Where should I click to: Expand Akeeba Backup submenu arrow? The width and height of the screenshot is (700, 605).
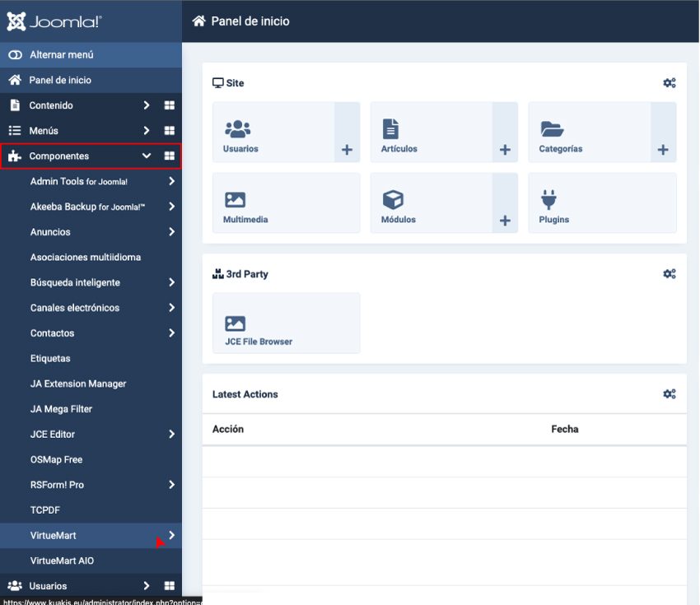[172, 207]
